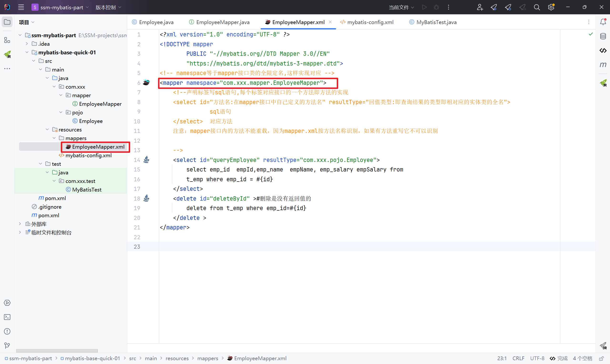
Task: Open the Structure tool window icon
Action: pos(7,40)
